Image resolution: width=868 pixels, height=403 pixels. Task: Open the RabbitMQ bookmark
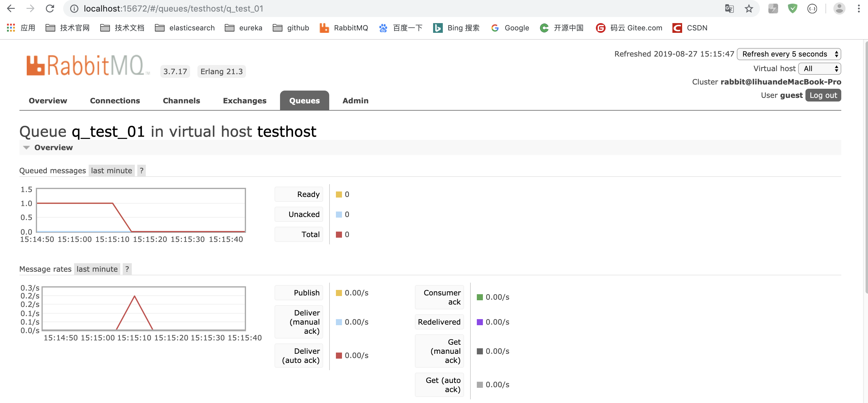coord(344,28)
